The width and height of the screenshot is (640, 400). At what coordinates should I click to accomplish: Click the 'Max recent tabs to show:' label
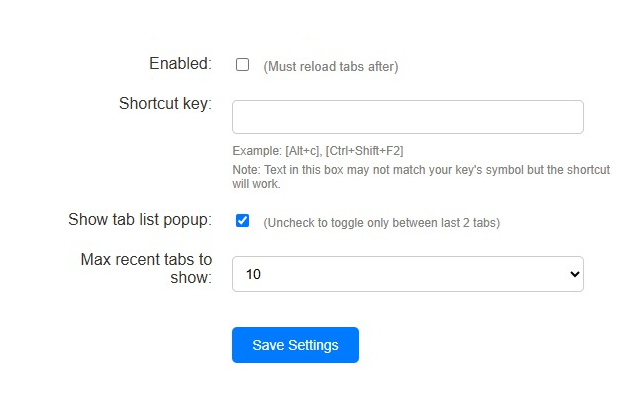click(x=146, y=268)
